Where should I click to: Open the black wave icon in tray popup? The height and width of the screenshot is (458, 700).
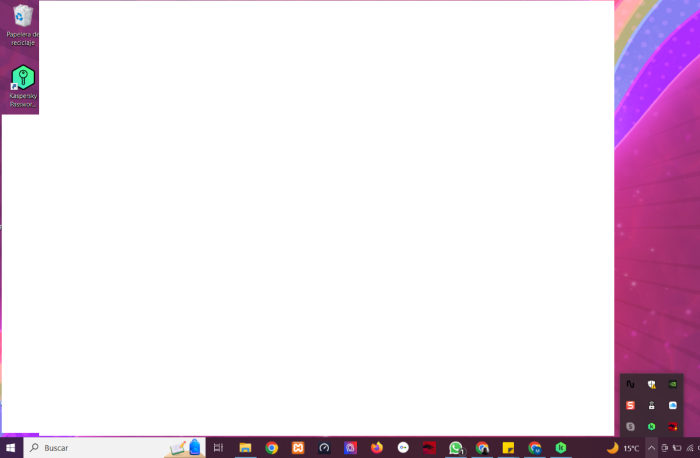(x=630, y=384)
